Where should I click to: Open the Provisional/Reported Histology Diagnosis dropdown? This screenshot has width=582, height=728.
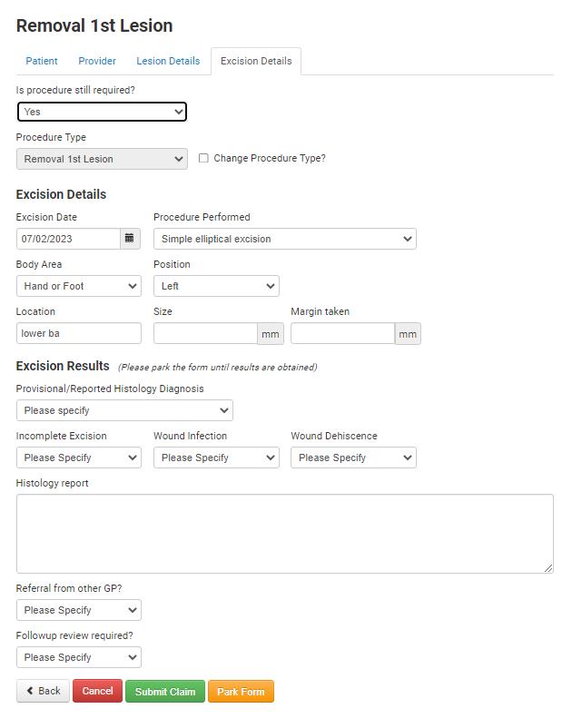(124, 410)
